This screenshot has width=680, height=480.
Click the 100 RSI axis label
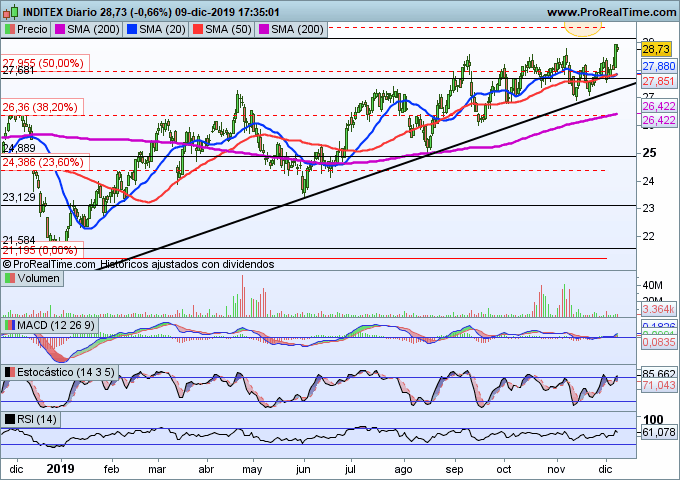click(x=653, y=419)
